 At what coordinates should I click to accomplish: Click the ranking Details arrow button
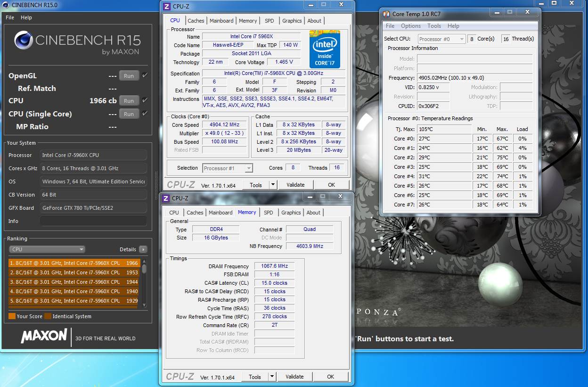(143, 249)
